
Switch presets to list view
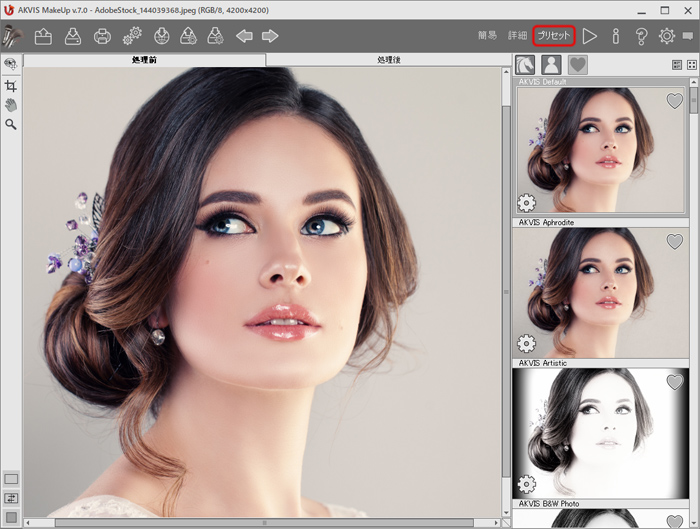click(677, 65)
